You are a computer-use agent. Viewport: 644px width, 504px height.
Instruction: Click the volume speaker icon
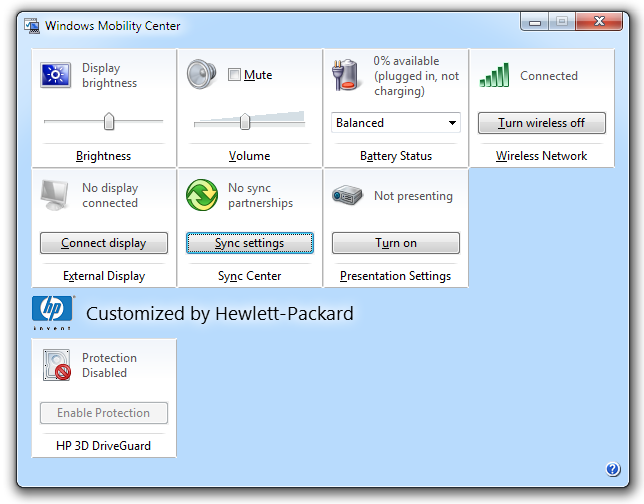click(201, 74)
